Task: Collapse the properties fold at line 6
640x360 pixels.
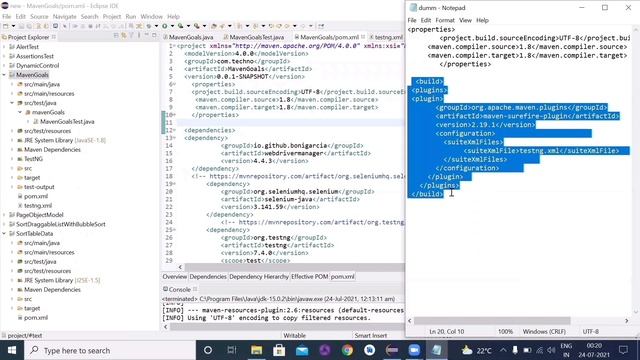Action: pos(175,84)
